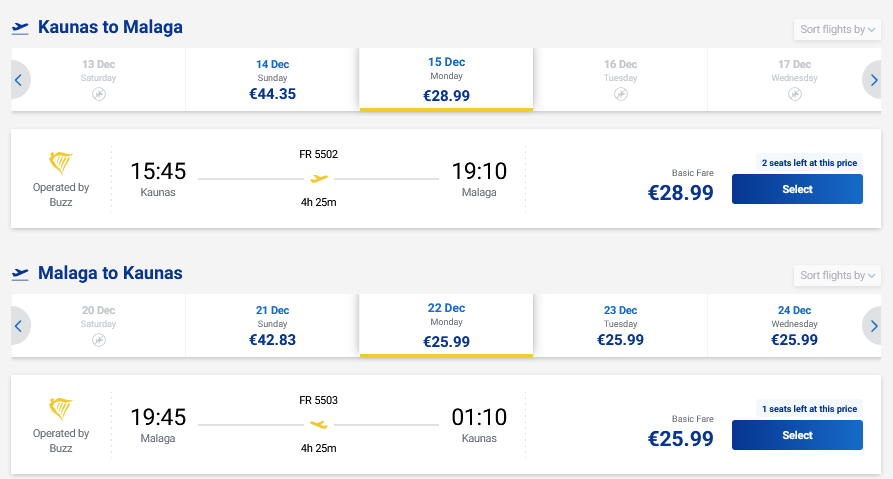
Task: Click the no-flight icon under 13 Dec
Action: (x=99, y=94)
